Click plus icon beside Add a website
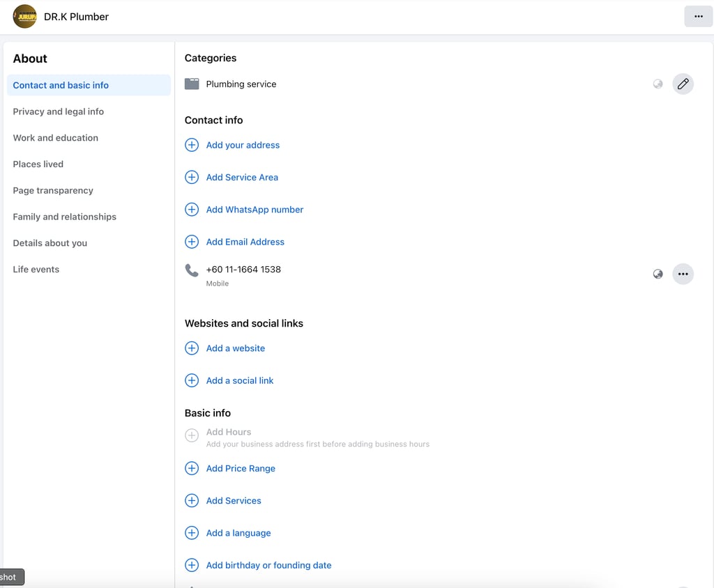The width and height of the screenshot is (714, 588). [x=192, y=348]
